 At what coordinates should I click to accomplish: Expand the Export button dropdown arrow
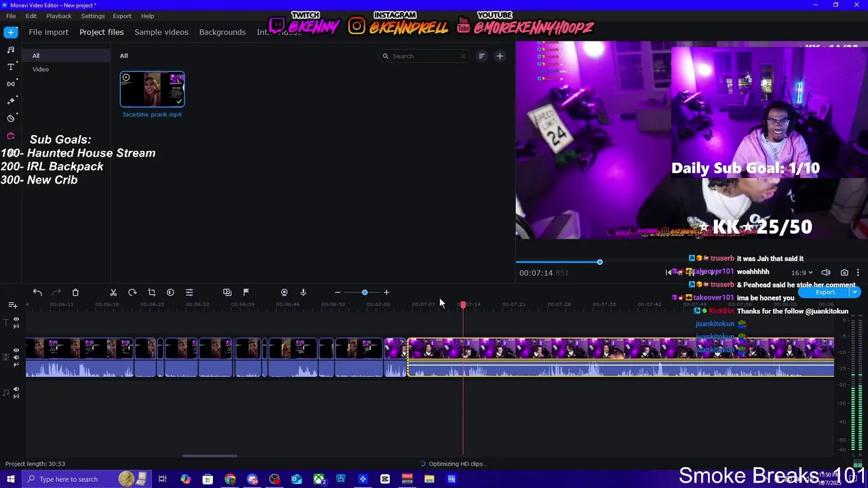(854, 292)
